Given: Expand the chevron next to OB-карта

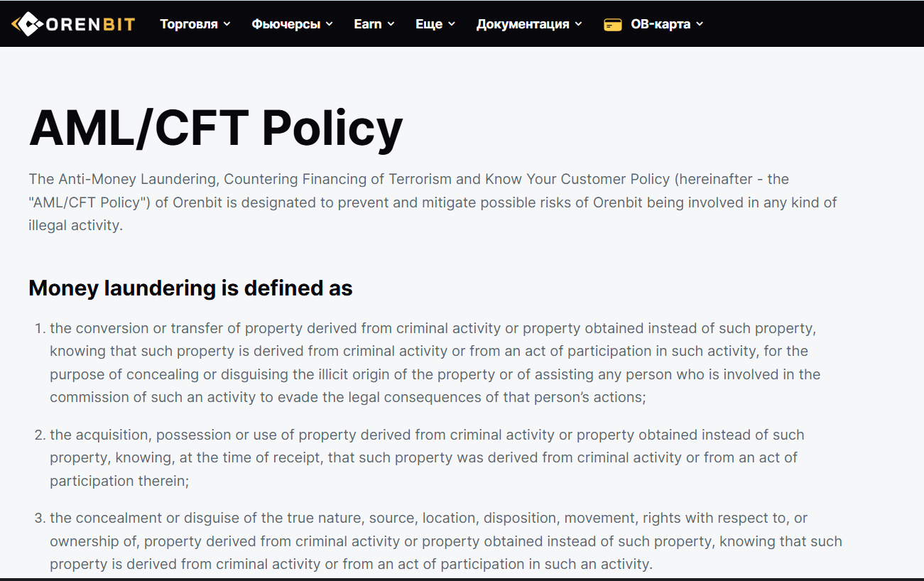Looking at the screenshot, I should pyautogui.click(x=700, y=24).
